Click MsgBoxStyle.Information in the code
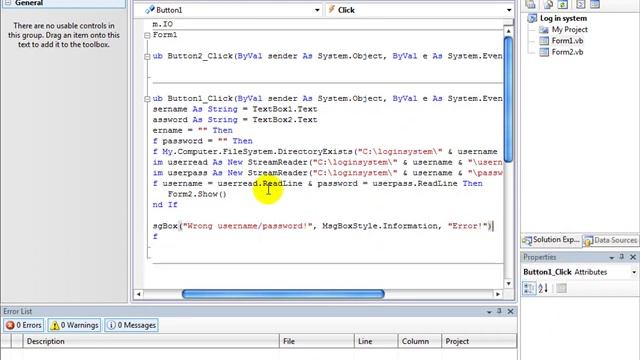Screen dimensions: 640x360 tap(380, 226)
